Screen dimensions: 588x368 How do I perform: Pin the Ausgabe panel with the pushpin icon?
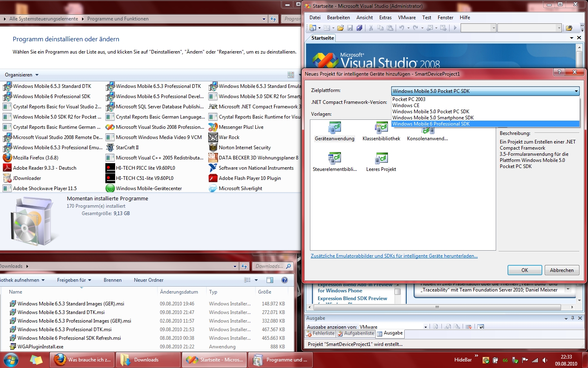pyautogui.click(x=573, y=318)
